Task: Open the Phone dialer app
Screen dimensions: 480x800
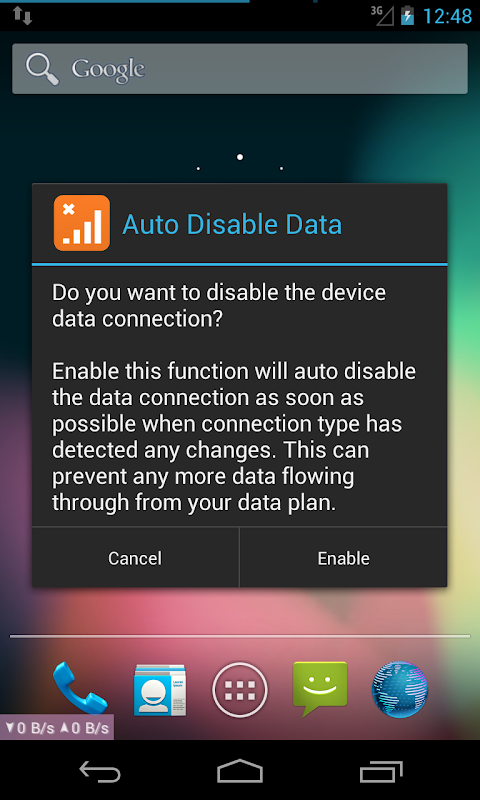Action: (80, 688)
